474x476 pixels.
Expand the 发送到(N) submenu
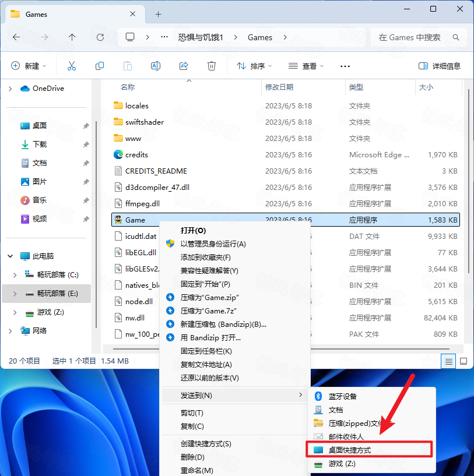[234, 395]
